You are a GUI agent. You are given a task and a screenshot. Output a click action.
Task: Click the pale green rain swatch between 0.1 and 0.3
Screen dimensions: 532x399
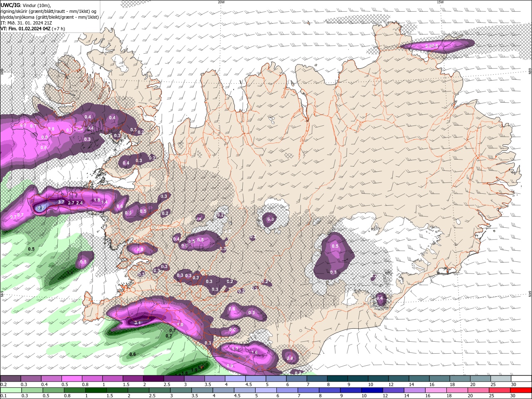point(11,390)
